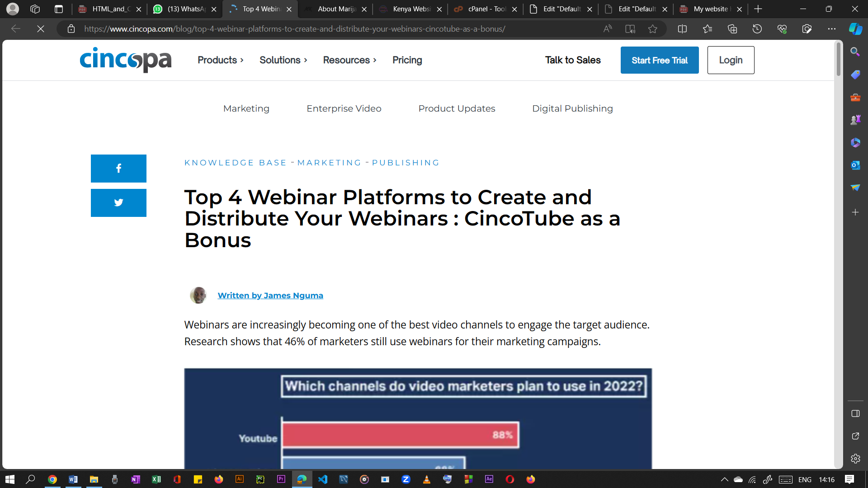Open Edge sidebar settings gear
This screenshot has height=488, width=868.
click(855, 459)
